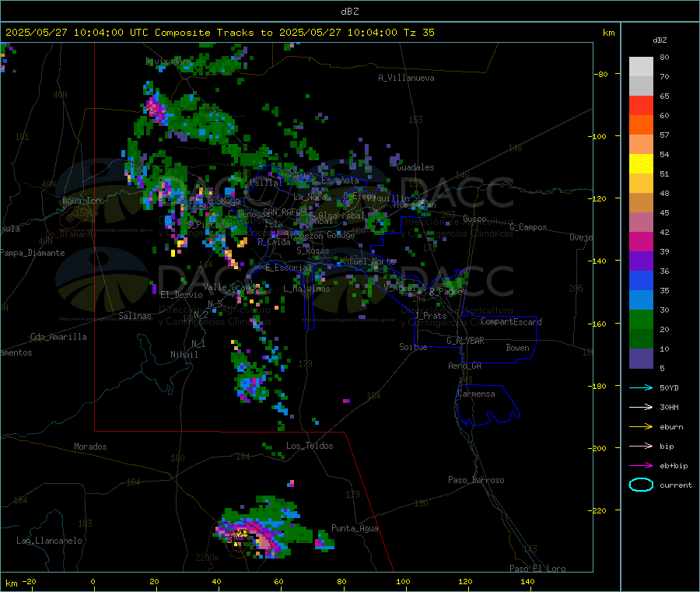Select the orange 60 dBZ color swatch
The width and height of the screenshot is (700, 592).
tap(641, 125)
